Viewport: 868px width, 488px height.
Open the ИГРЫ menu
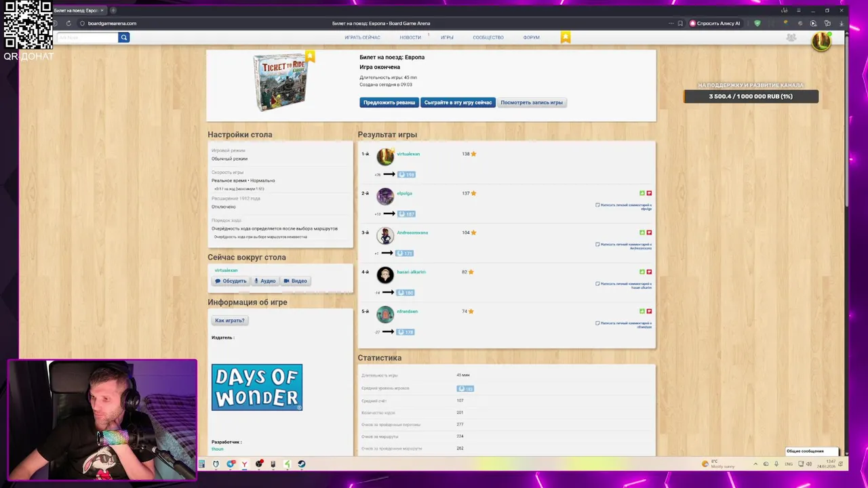(447, 37)
